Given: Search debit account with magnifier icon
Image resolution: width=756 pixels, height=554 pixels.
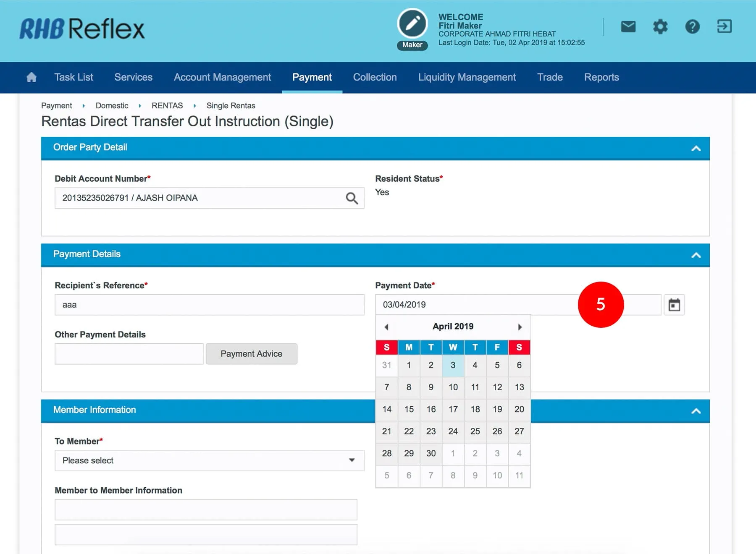Looking at the screenshot, I should pyautogui.click(x=352, y=198).
